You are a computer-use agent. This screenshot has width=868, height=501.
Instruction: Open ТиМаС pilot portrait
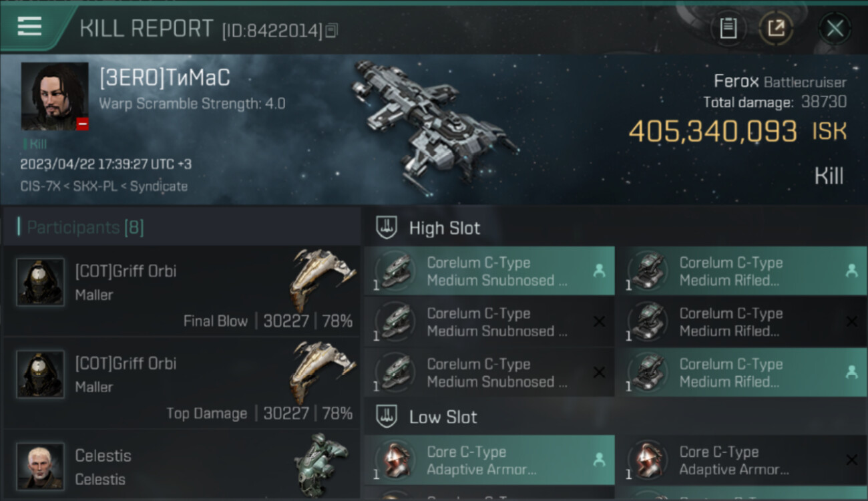[x=55, y=96]
